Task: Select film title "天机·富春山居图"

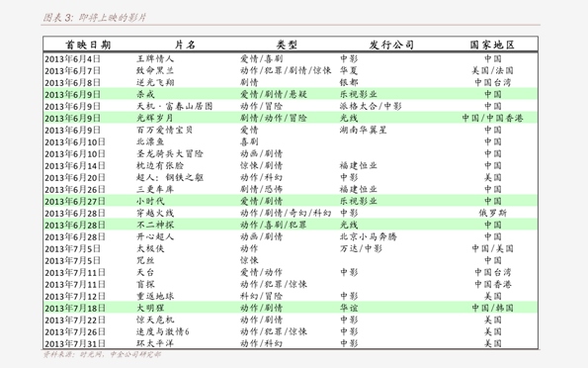Action: point(174,106)
